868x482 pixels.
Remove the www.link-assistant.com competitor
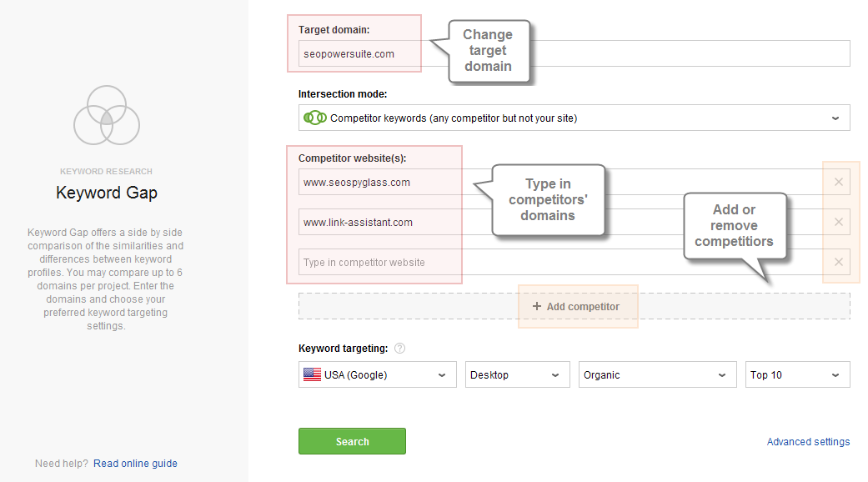click(x=839, y=222)
